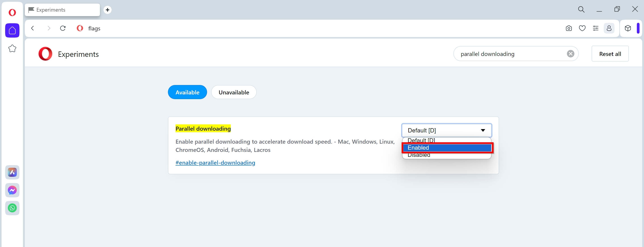Select the Experiments tab
Viewport: 644px width, 247px height.
coord(62,10)
